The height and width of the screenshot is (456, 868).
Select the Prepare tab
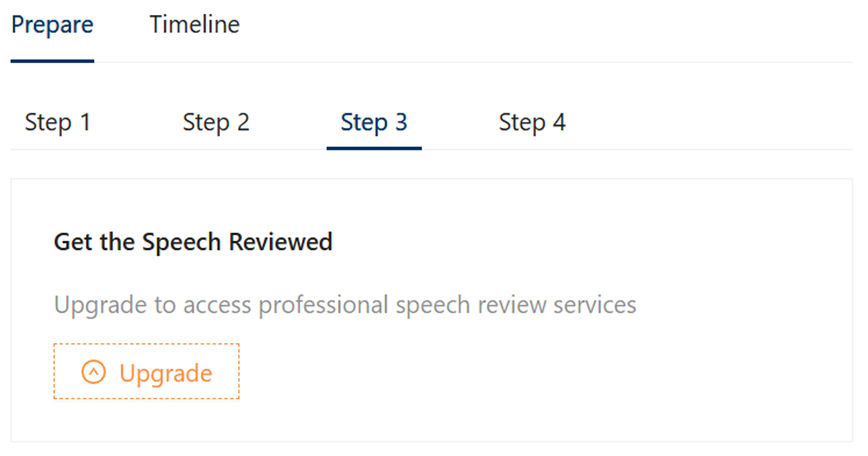(x=52, y=25)
